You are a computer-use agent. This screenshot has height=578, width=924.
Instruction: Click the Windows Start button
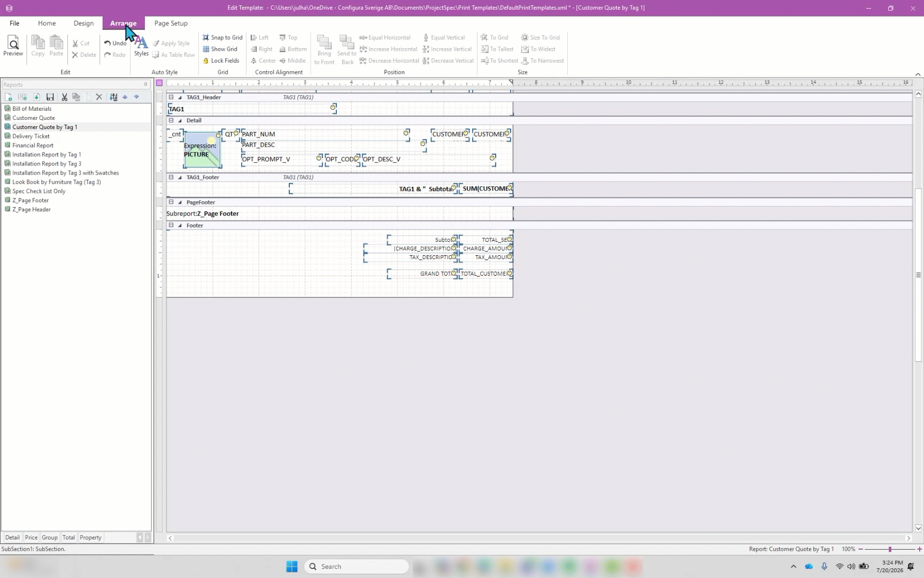[x=292, y=566]
